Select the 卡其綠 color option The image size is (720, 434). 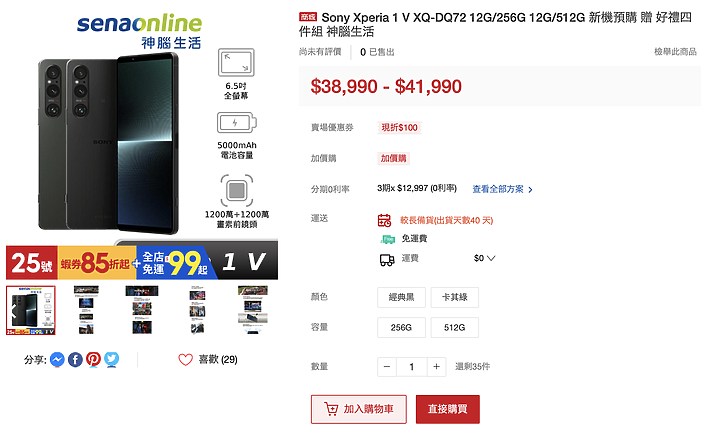pos(455,297)
